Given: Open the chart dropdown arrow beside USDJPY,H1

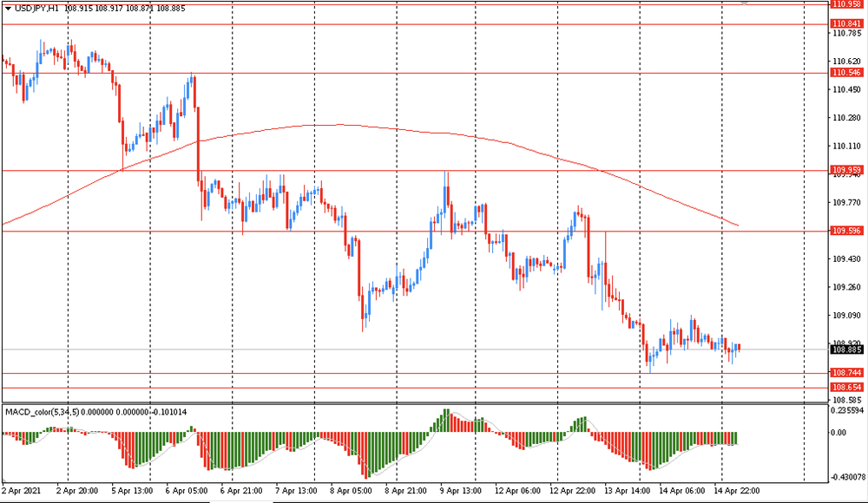Looking at the screenshot, I should click(x=8, y=9).
